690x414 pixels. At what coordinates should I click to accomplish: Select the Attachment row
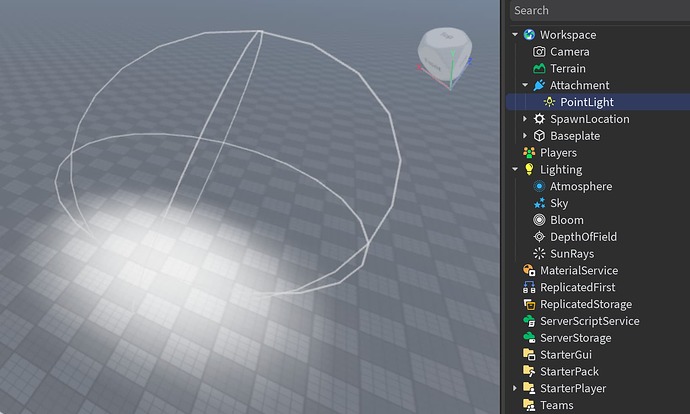(x=598, y=85)
